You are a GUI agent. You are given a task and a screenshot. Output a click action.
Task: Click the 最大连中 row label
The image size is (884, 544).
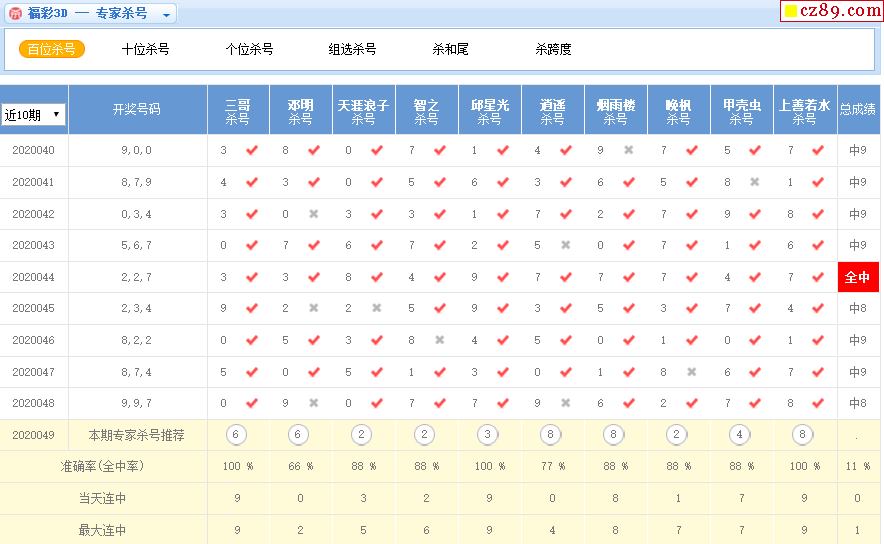coord(102,530)
